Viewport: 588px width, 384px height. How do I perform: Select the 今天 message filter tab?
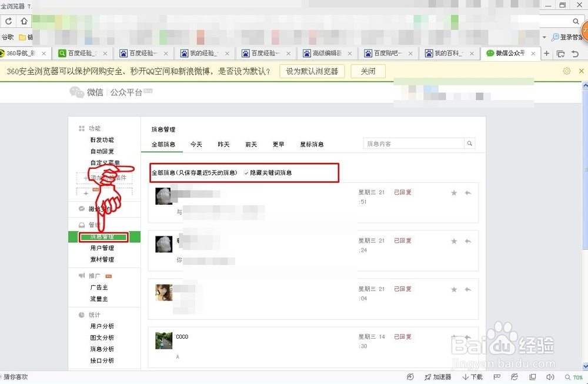196,144
